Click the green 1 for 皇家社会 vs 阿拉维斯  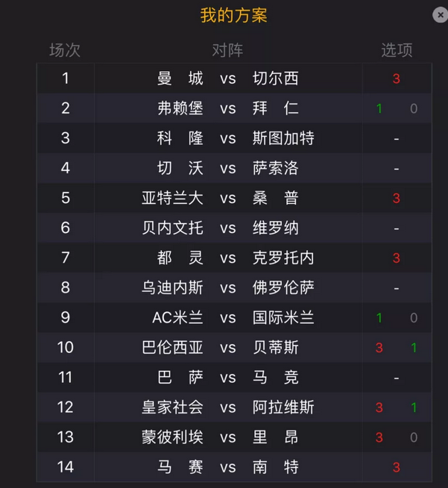pyautogui.click(x=413, y=408)
